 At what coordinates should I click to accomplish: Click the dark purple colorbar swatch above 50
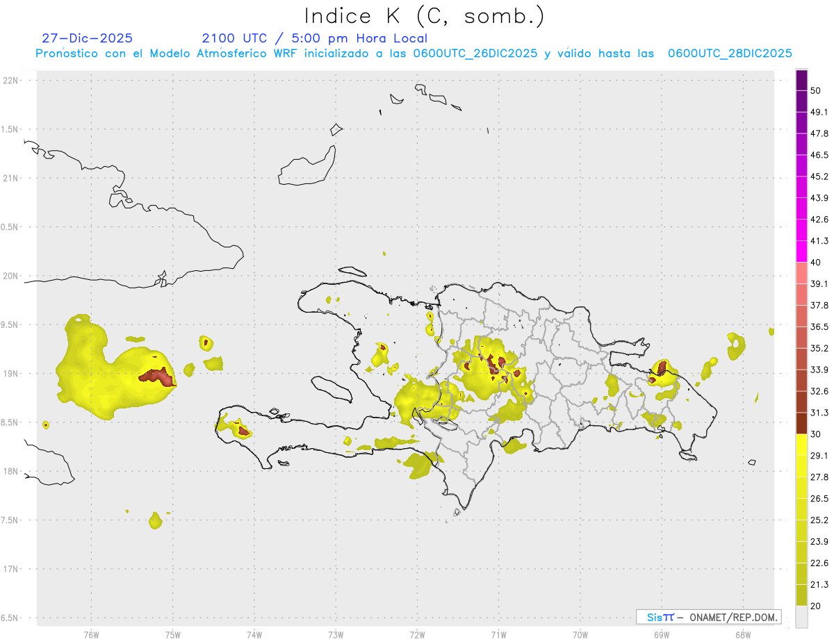click(802, 80)
